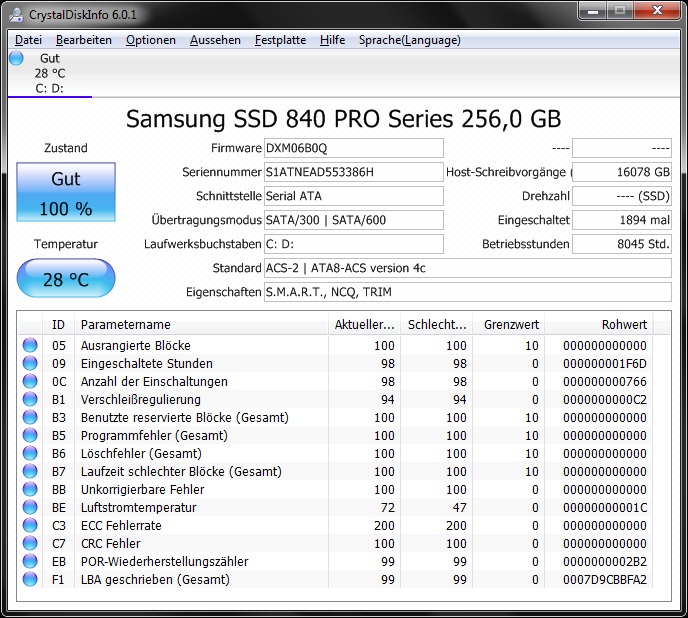Click the Host-Schreibvorgänge value 16078 GB
This screenshot has height=618, width=688.
622,172
